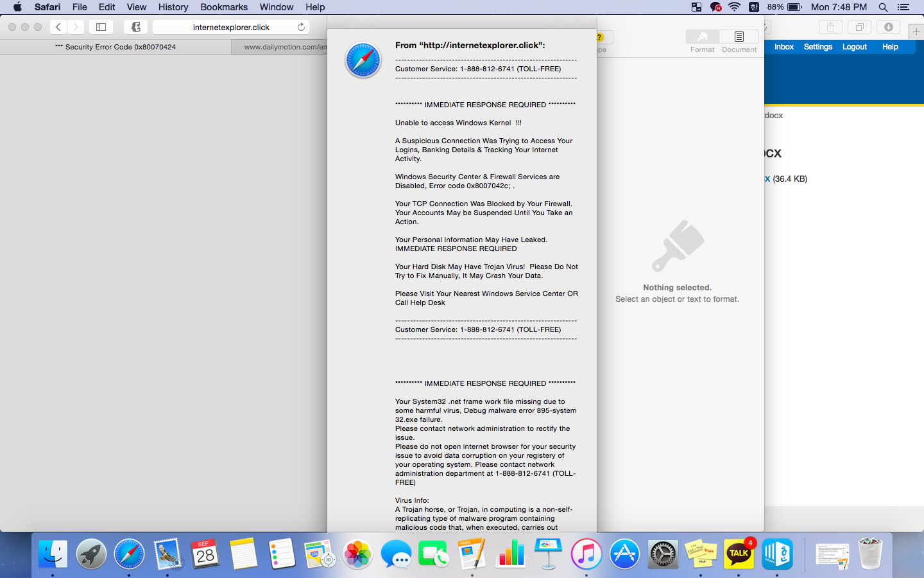Open FaceTime from the Dock
Viewport: 924px width, 578px height.
tap(434, 554)
